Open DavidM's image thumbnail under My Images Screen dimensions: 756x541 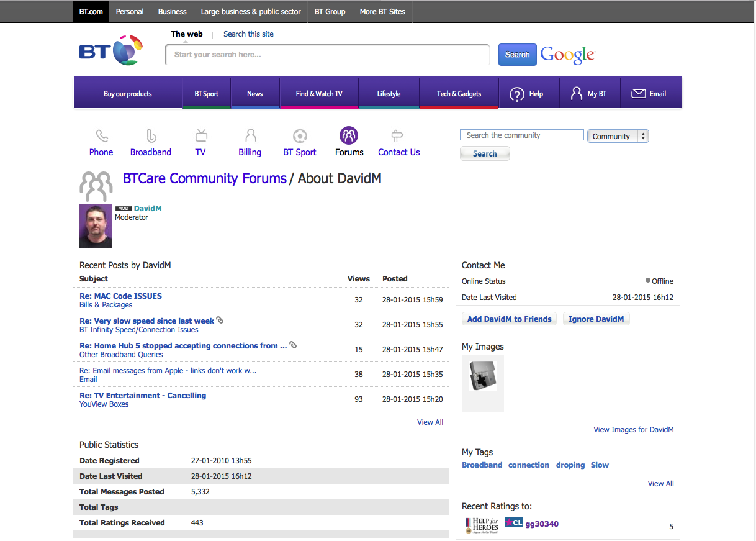click(483, 376)
